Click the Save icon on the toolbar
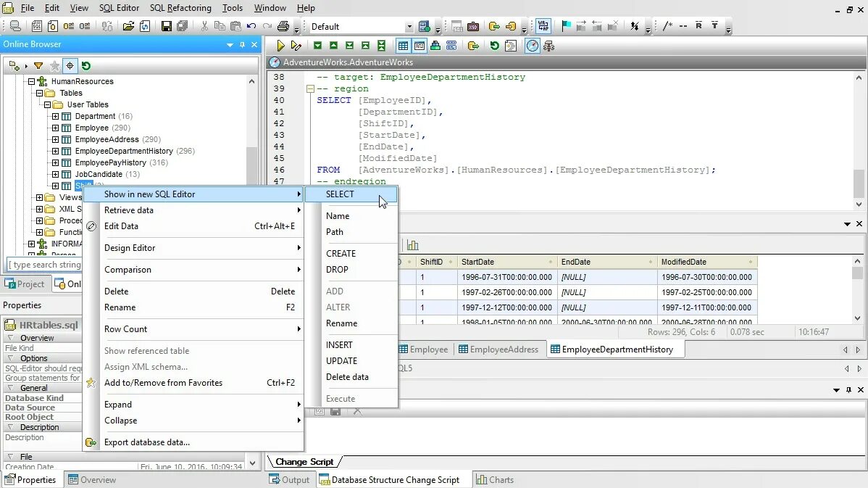 pos(165,26)
